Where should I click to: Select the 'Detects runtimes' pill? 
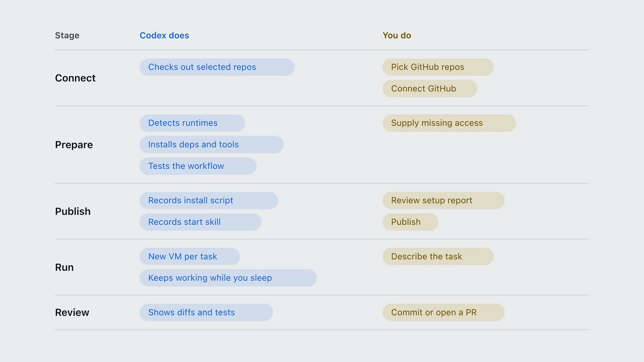pos(192,123)
